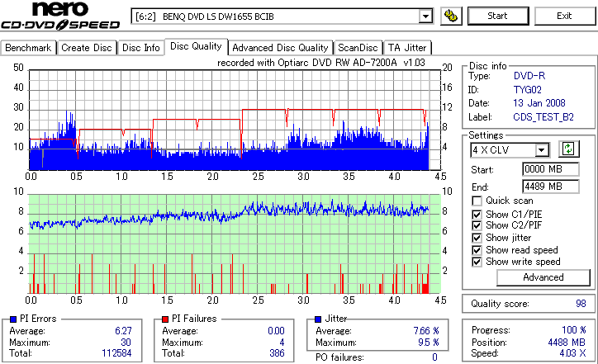
Task: Disable Show read speed checkbox
Action: click(477, 250)
